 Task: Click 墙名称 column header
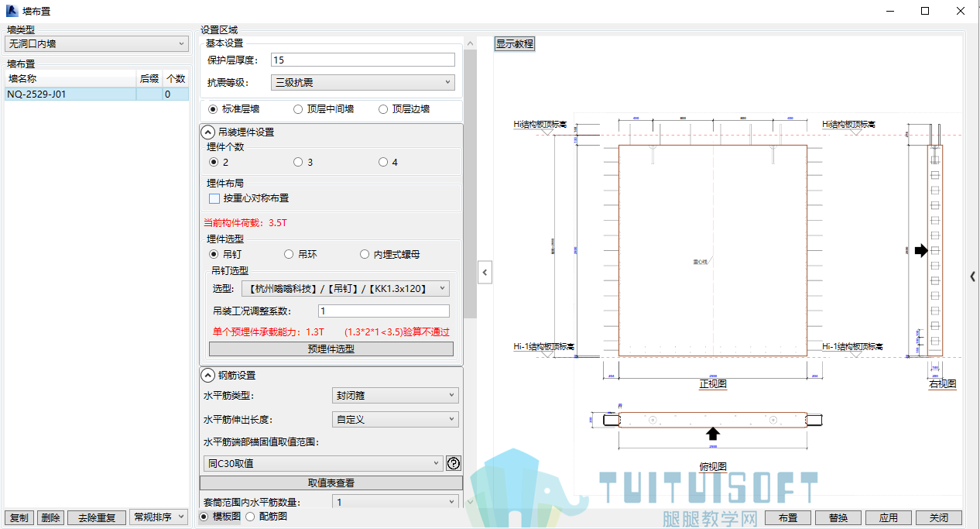click(70, 79)
